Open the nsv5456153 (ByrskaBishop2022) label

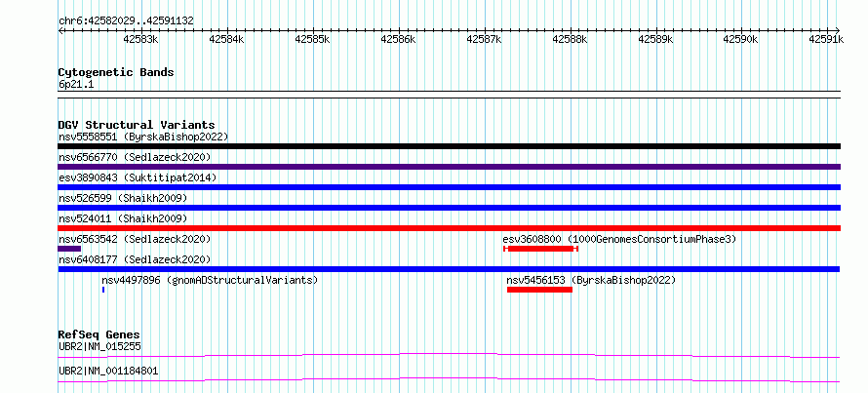[x=591, y=280]
